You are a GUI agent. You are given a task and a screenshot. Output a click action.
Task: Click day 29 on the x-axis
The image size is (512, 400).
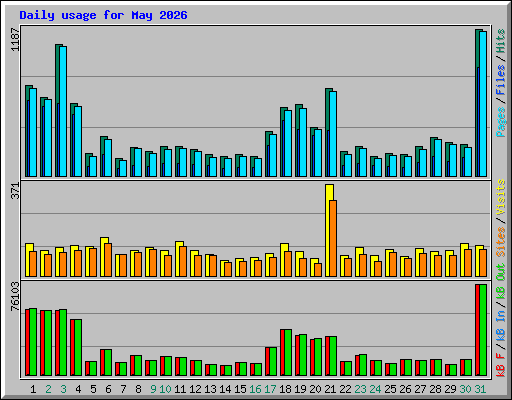[450, 389]
